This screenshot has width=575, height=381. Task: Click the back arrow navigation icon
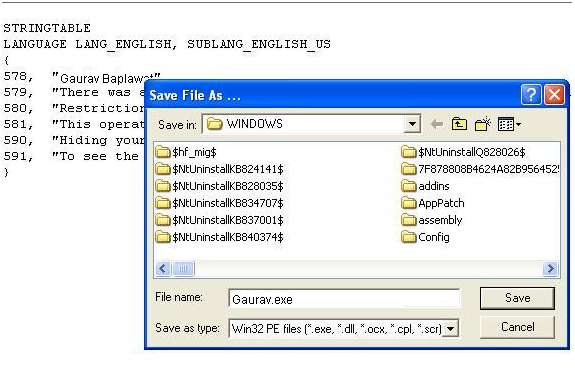(x=437, y=124)
